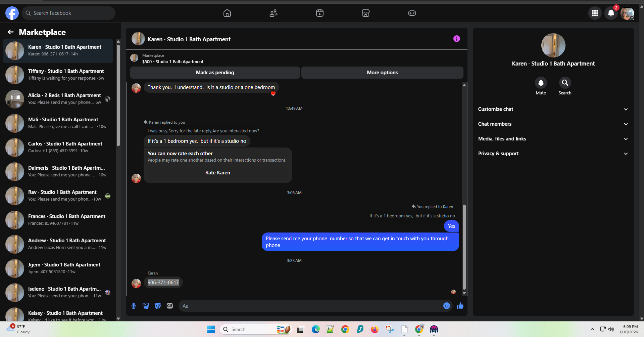Open Carlos Studio 1 Bath Apartment chat
Image resolution: width=644 pixels, height=337 pixels.
pyautogui.click(x=58, y=147)
